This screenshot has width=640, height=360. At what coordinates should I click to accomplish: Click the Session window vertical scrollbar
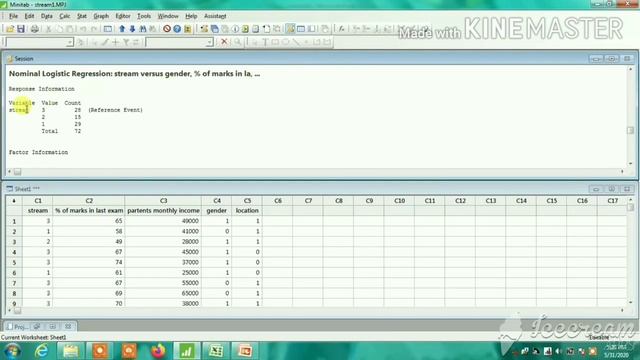tap(630, 116)
